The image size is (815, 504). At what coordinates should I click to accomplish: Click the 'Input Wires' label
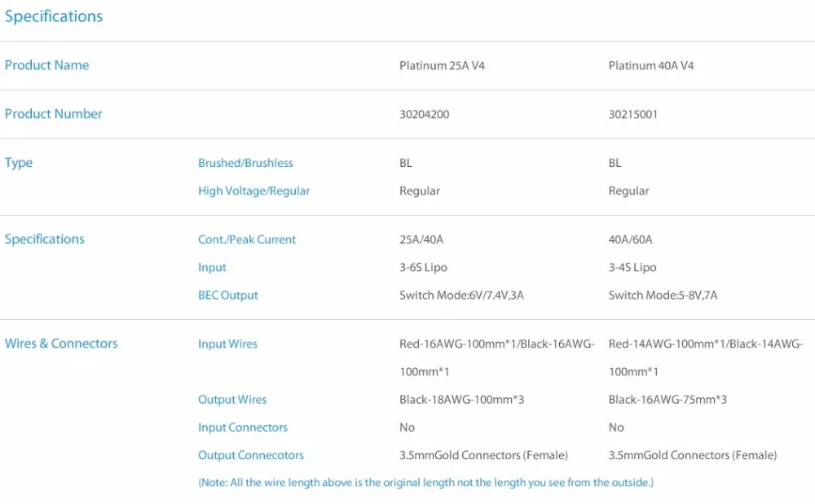click(227, 344)
